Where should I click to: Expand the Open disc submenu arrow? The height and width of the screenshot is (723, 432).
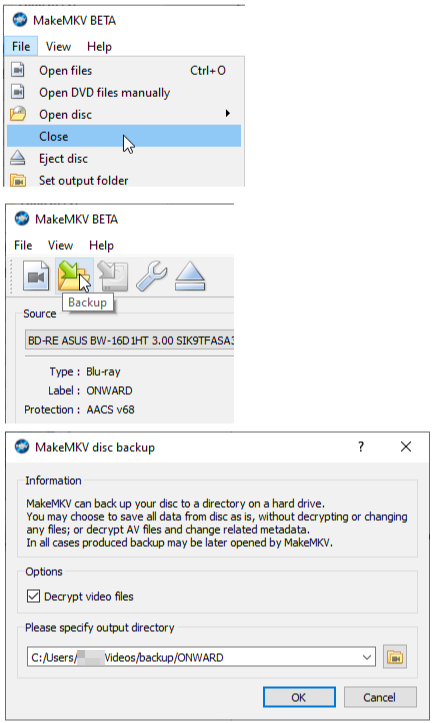pyautogui.click(x=228, y=113)
